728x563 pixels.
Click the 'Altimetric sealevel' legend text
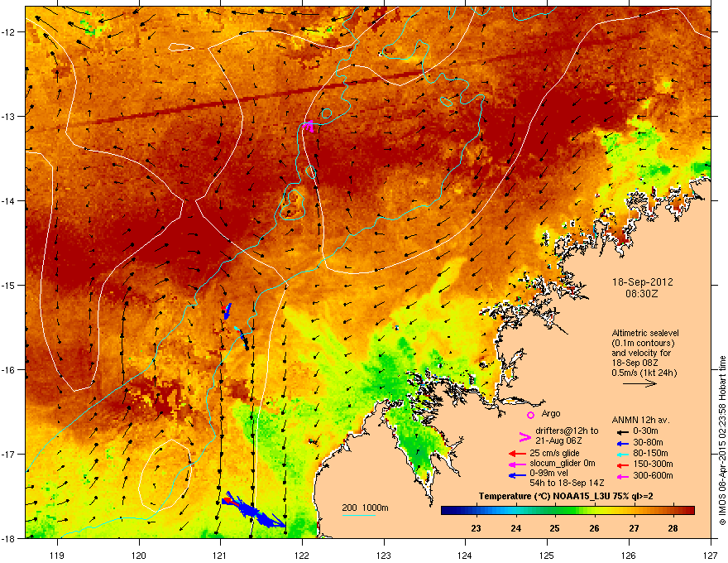pos(645,333)
